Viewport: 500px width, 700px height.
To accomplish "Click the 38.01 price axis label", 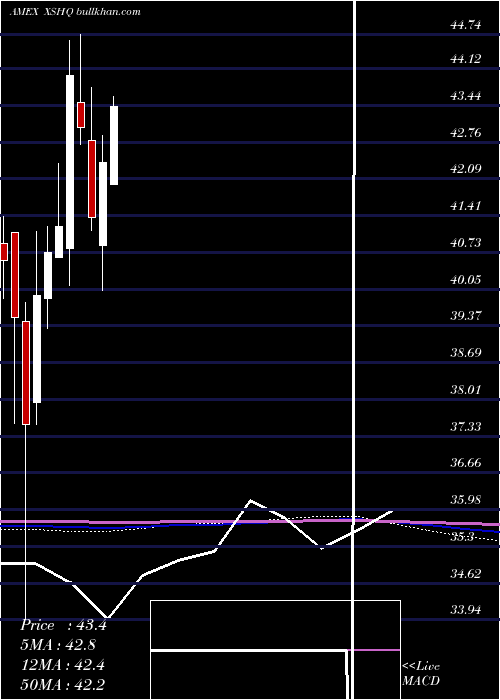I will coord(466,390).
